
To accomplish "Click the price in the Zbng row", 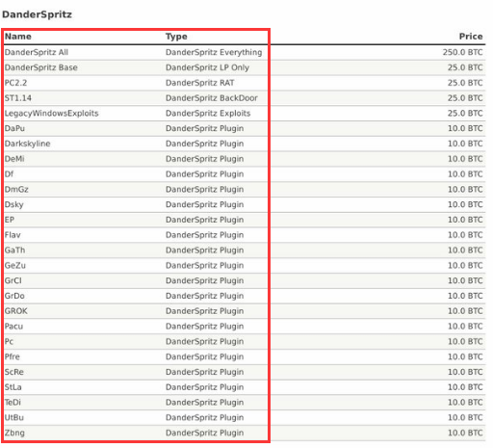I will [465, 433].
